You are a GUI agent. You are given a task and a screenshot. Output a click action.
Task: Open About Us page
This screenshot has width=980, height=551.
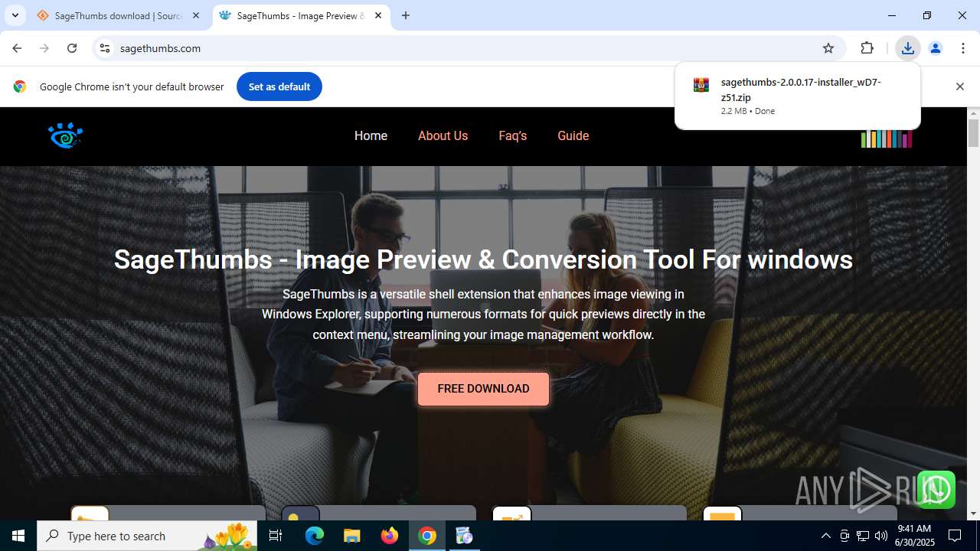pyautogui.click(x=443, y=135)
